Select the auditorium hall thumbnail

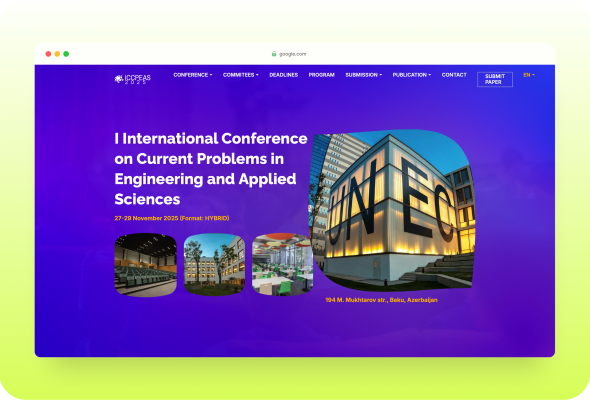point(146,265)
